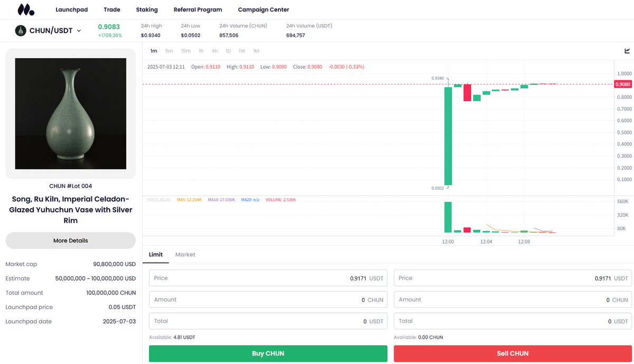Select the 4h timeframe option
This screenshot has height=364, width=634.
pyautogui.click(x=214, y=51)
